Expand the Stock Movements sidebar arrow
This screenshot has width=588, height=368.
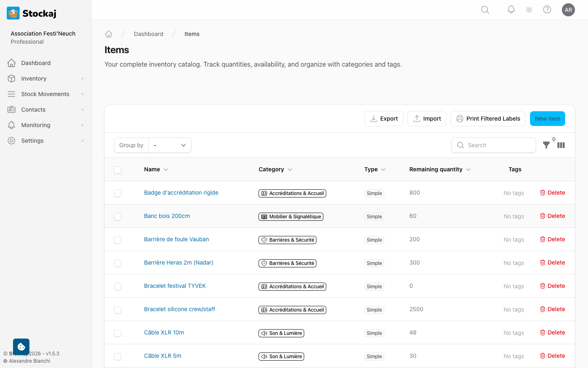82,94
